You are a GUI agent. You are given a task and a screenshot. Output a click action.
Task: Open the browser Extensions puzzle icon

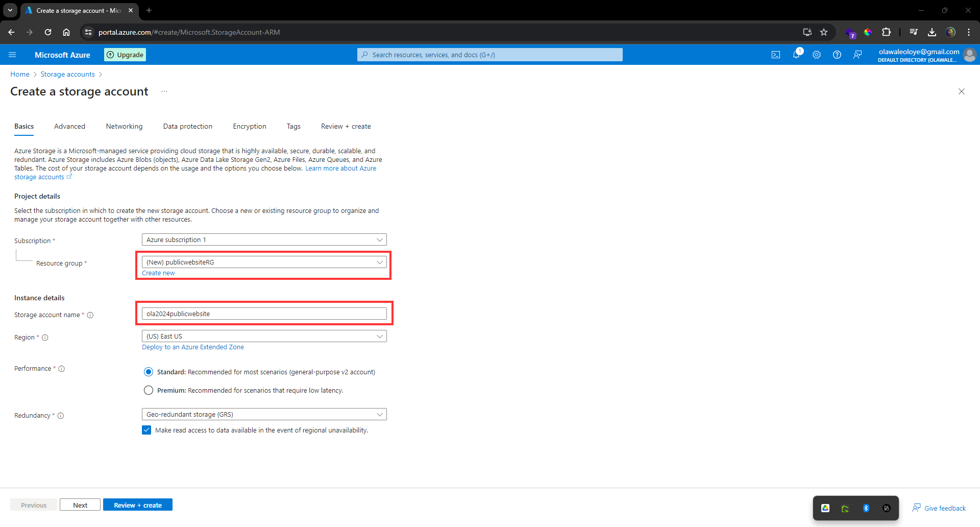[x=887, y=32]
